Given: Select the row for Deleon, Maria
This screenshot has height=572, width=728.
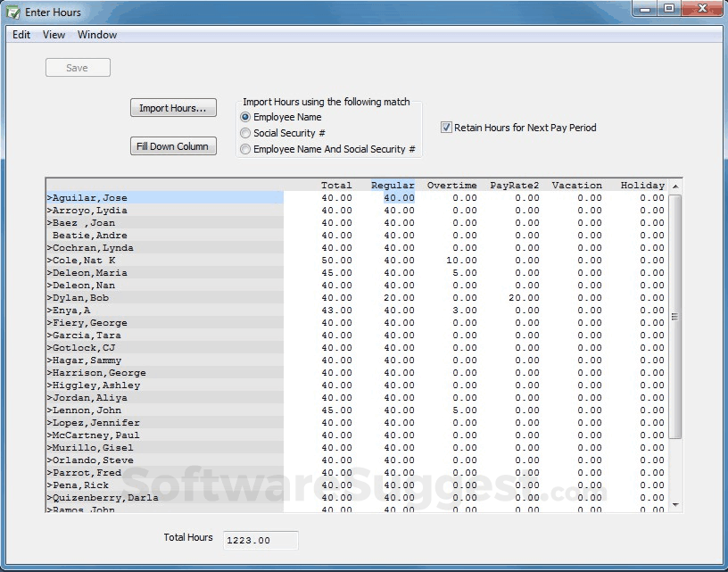Looking at the screenshot, I should pyautogui.click(x=161, y=273).
